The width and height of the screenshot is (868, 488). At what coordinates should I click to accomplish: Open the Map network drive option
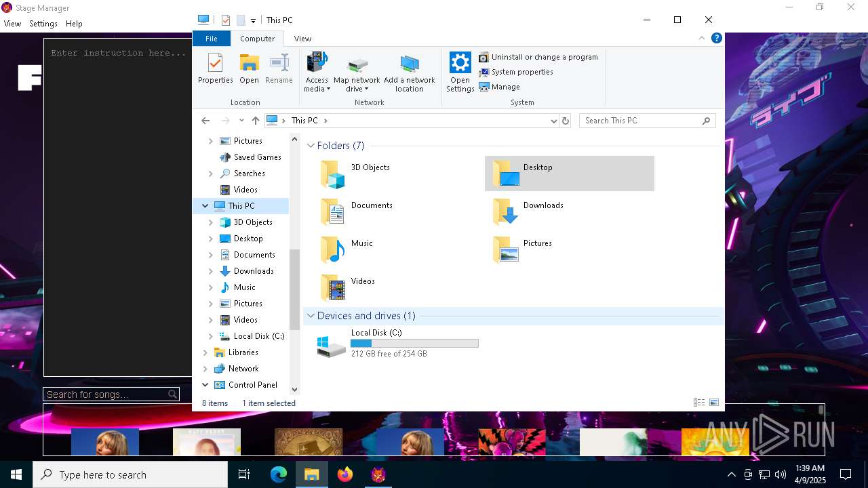click(357, 73)
